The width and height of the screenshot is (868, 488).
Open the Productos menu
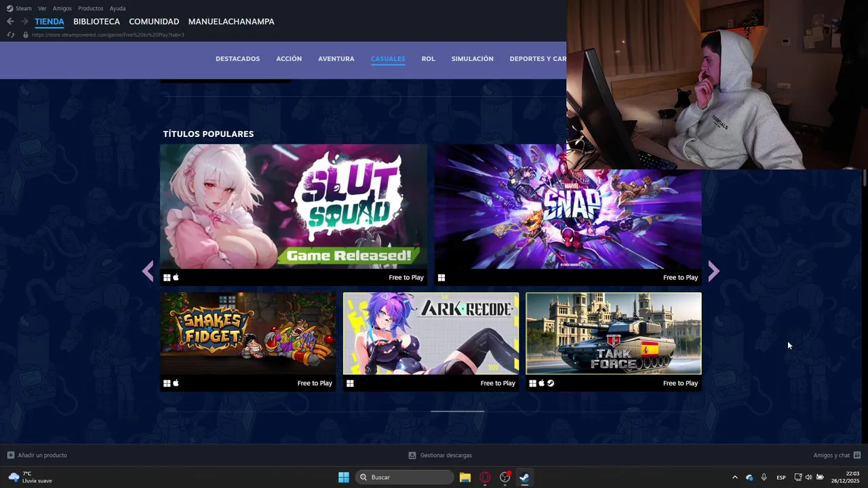click(91, 8)
